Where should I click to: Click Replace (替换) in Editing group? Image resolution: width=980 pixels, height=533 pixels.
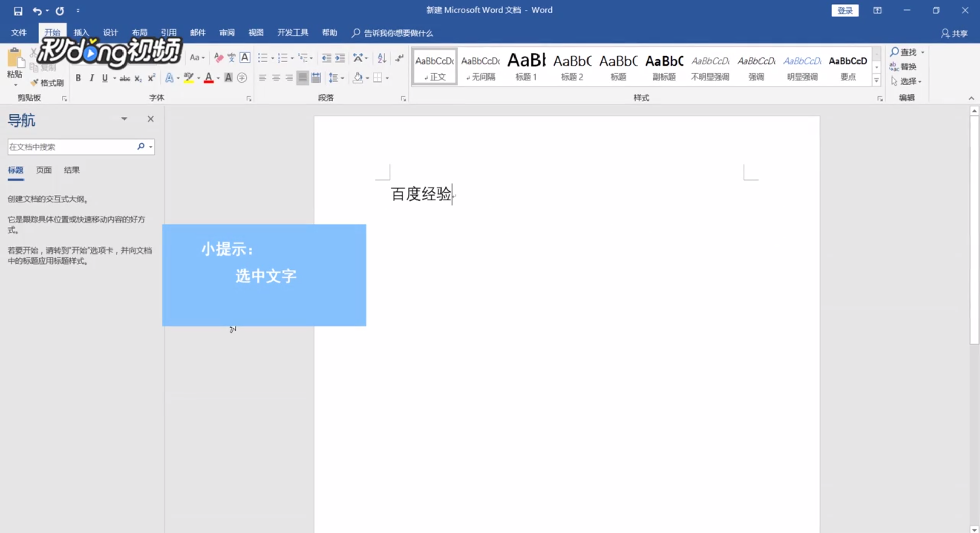(903, 67)
